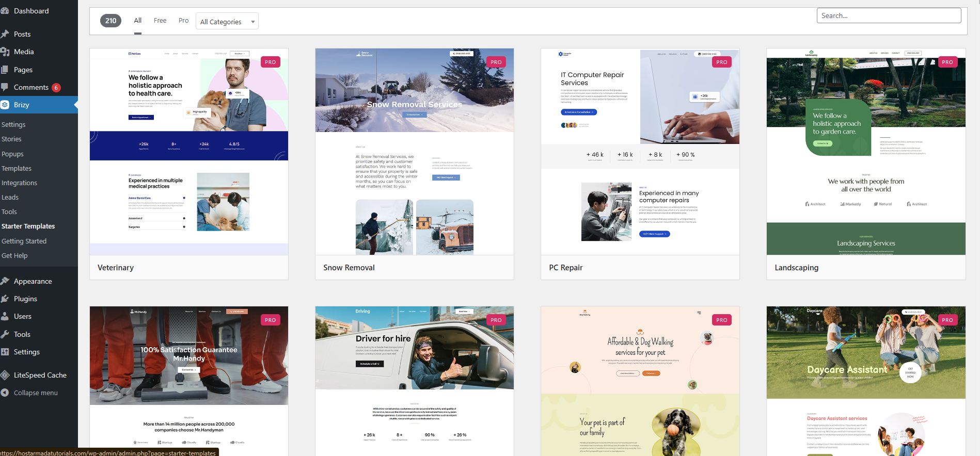The width and height of the screenshot is (980, 456).
Task: Select the Mr.Handy template thumbnail
Action: pos(189,381)
